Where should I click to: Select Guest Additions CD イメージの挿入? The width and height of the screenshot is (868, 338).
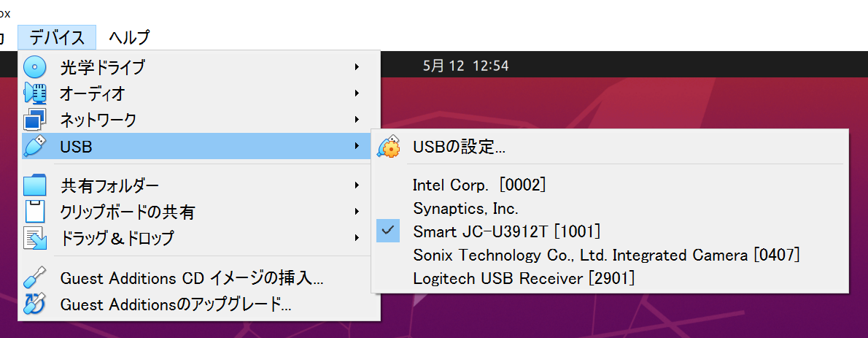pos(192,278)
